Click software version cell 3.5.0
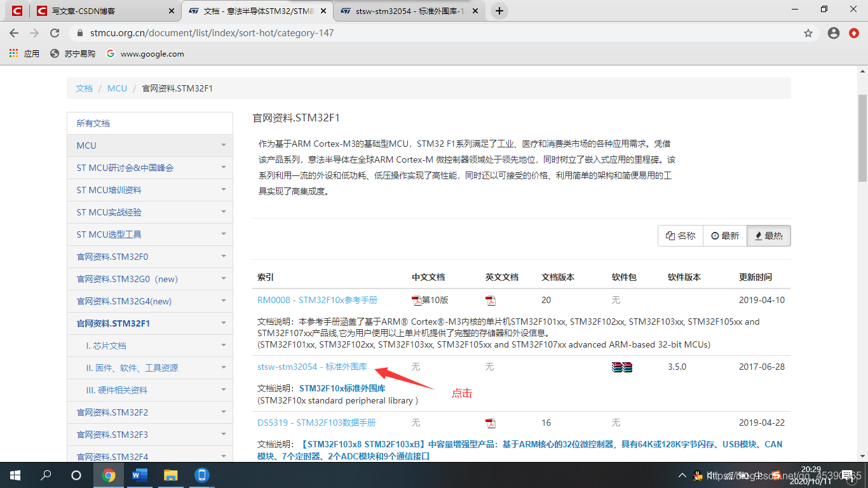 click(x=679, y=367)
